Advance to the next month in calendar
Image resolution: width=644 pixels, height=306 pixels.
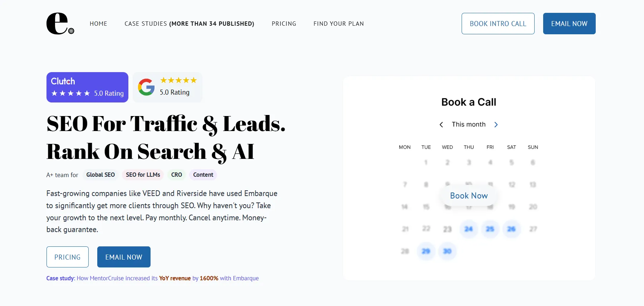point(496,125)
